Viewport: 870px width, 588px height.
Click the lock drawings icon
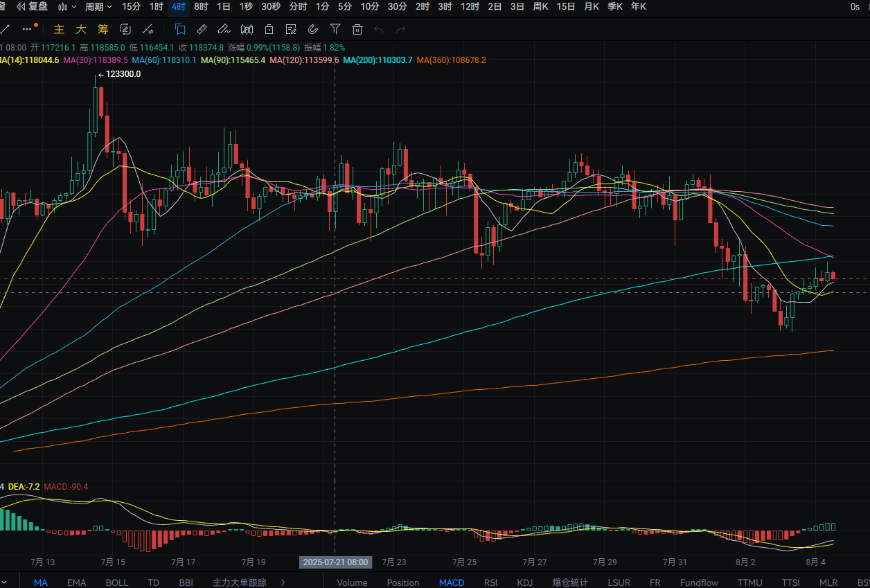(x=269, y=29)
